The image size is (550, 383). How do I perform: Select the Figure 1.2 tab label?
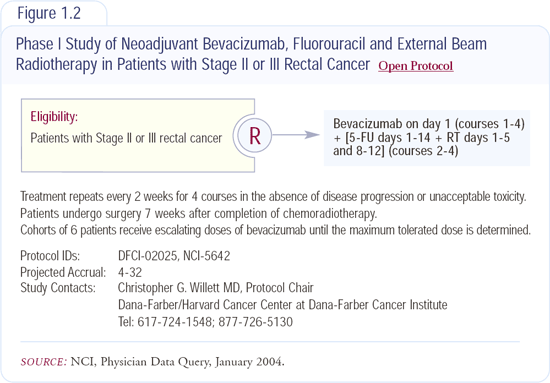coord(49,13)
